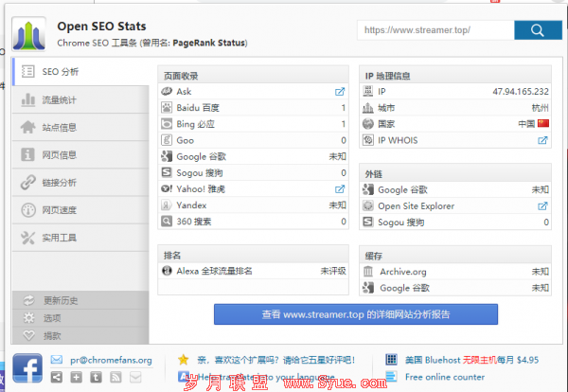Click the yellow star rating icon
Image resolution: width=568 pixels, height=392 pixels.
point(184,360)
